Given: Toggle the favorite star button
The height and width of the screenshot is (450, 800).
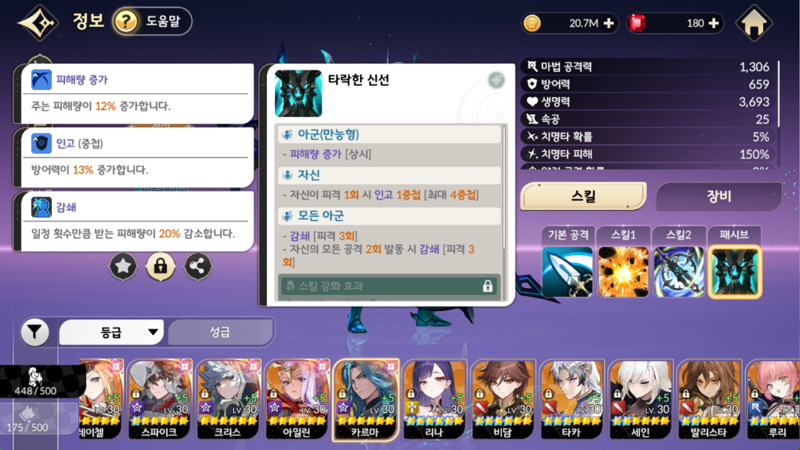Looking at the screenshot, I should pyautogui.click(x=123, y=266).
